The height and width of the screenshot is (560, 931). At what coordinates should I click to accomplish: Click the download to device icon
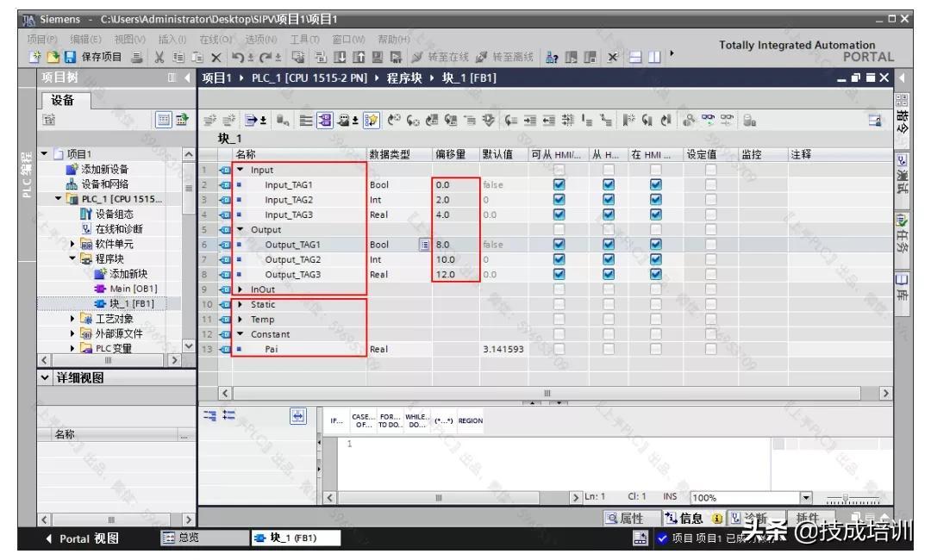pos(340,57)
